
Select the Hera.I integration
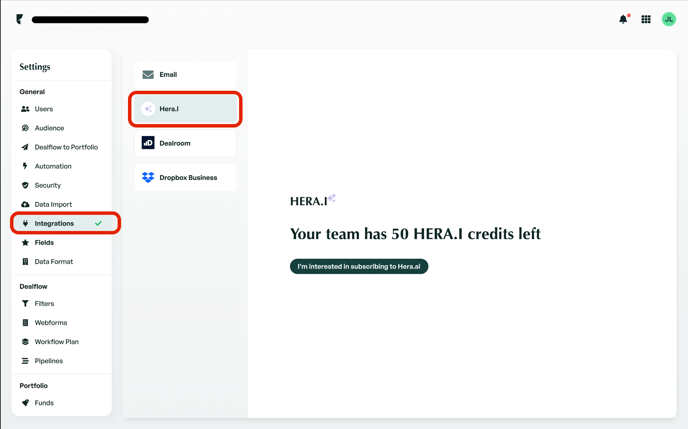coord(185,109)
